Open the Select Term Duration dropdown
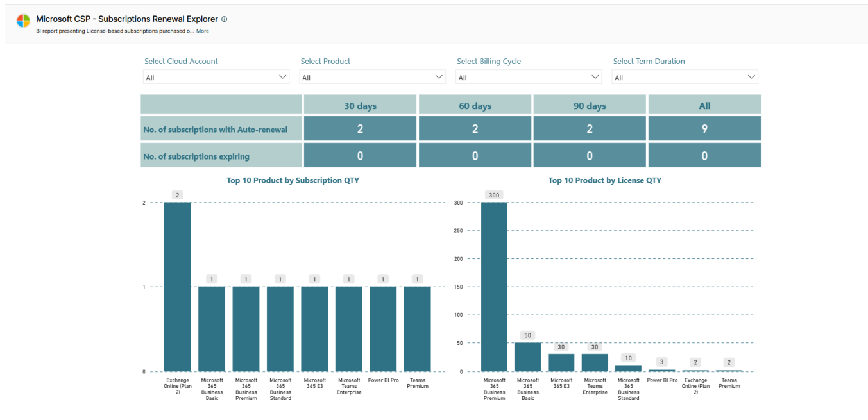This screenshot has height=420, width=868. tap(685, 76)
